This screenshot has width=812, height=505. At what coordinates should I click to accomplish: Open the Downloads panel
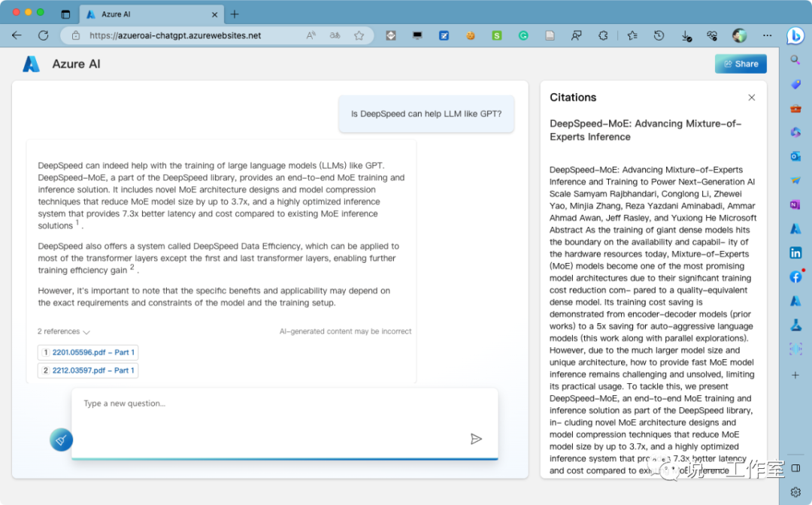click(x=686, y=36)
